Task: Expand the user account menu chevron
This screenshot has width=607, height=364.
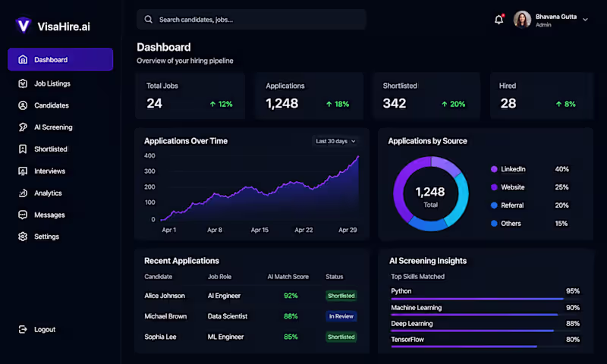Action: 585,20
